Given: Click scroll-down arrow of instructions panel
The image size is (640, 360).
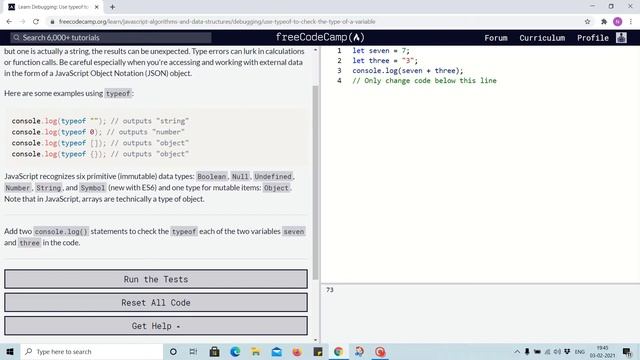Looking at the screenshot, I should pos(315,340).
